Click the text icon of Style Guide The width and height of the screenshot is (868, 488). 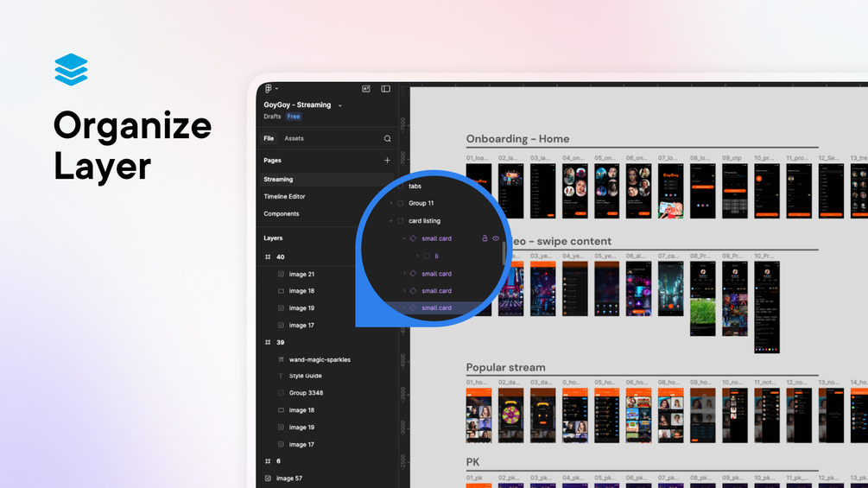pos(281,376)
